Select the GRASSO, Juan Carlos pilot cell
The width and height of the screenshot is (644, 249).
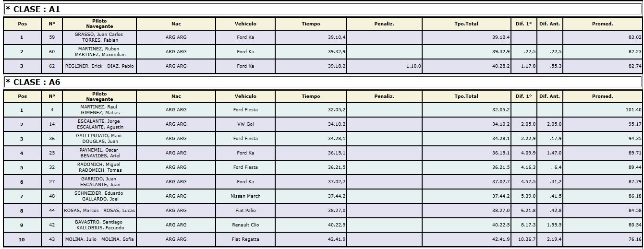[99, 37]
